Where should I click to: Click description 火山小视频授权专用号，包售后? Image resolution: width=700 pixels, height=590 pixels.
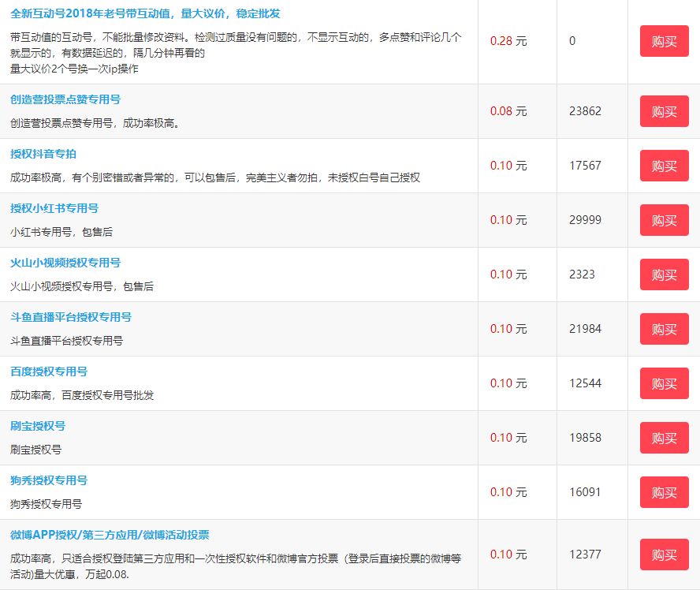[82, 287]
